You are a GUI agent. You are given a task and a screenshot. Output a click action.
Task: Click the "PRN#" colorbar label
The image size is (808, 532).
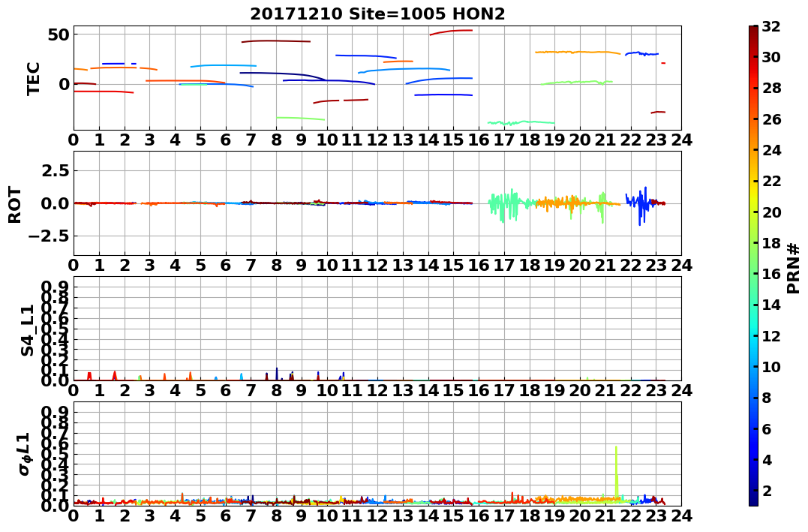click(x=794, y=269)
